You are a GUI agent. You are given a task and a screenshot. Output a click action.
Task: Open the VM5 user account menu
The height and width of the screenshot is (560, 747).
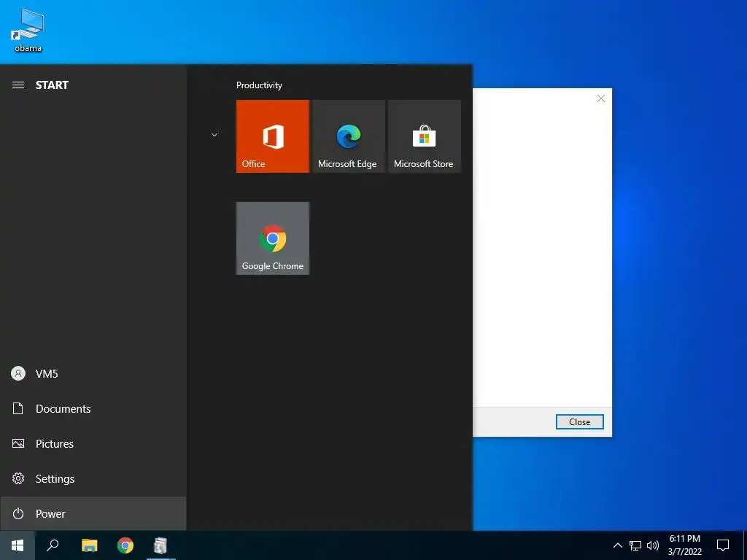(x=93, y=374)
